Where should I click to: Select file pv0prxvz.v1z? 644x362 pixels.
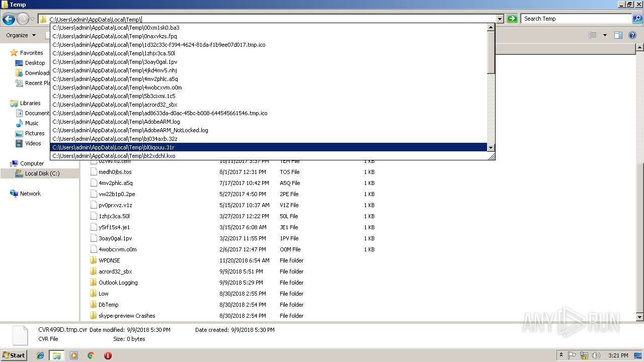point(115,205)
